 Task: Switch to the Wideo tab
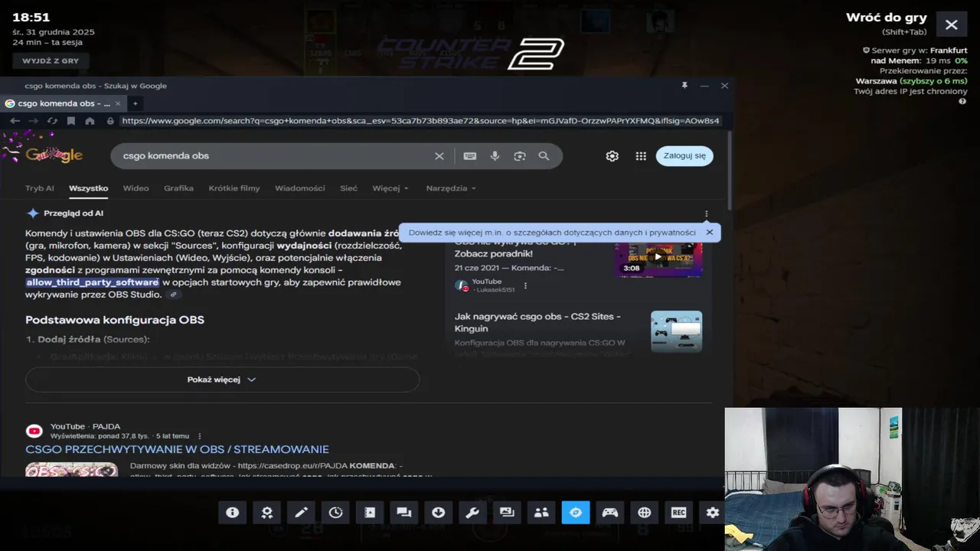pyautogui.click(x=136, y=188)
